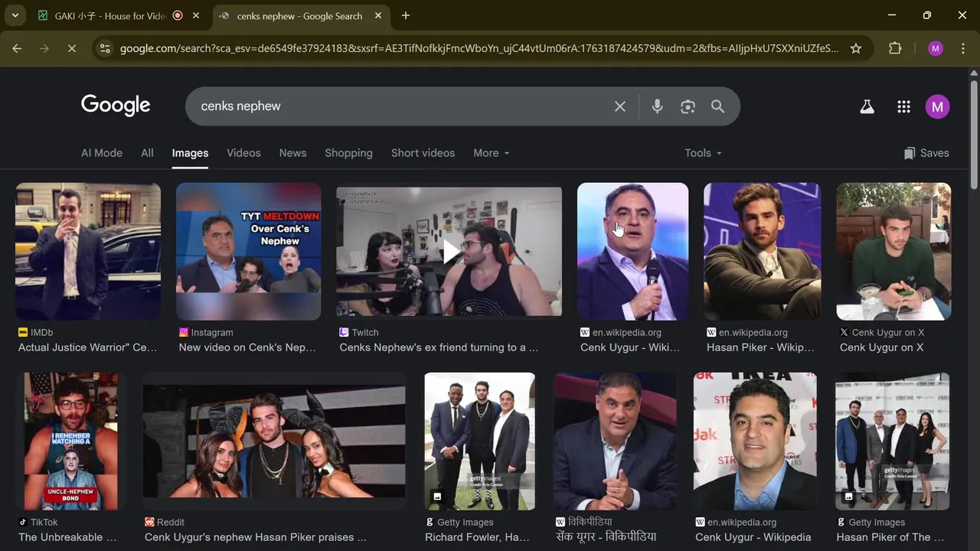The height and width of the screenshot is (551, 980).
Task: Click 'The Unbreakable ...' TikTok caption
Action: pyautogui.click(x=67, y=537)
